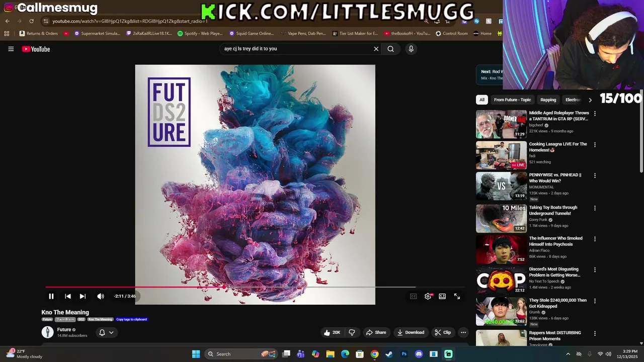Open the player settings gear

click(428, 296)
